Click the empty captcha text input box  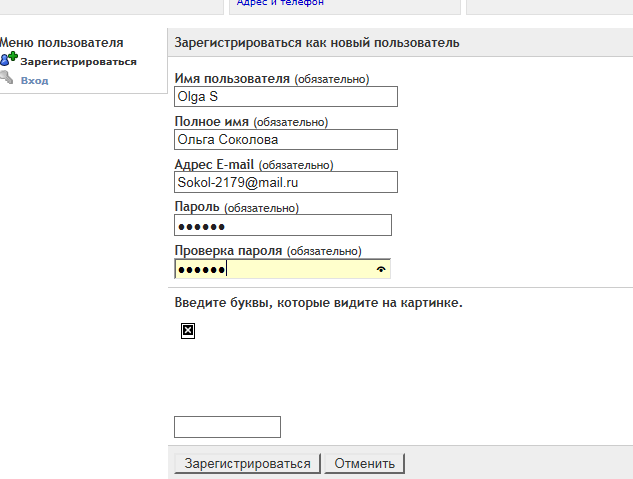[x=227, y=427]
